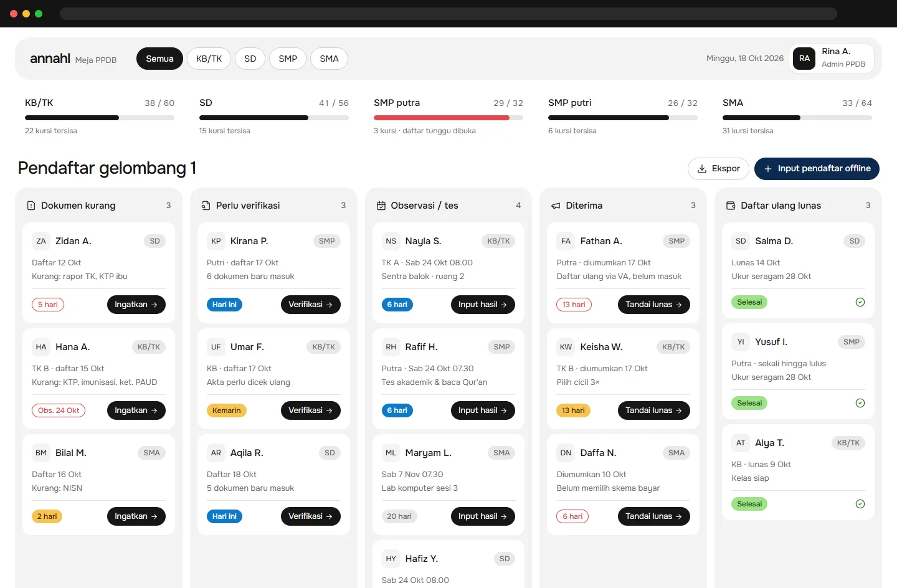Click the Daftar ulang lunas wallet icon
The height and width of the screenshot is (588, 897).
pos(731,206)
